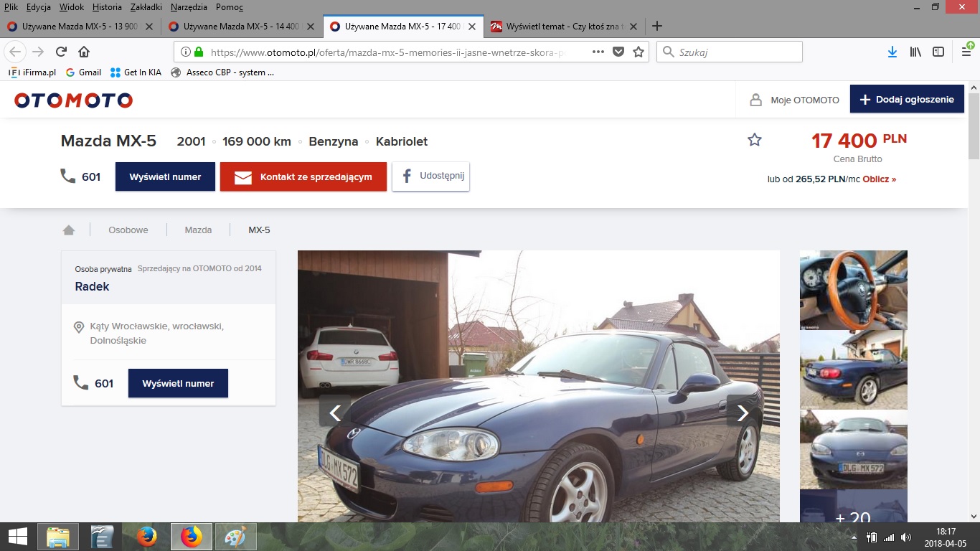Image resolution: width=980 pixels, height=551 pixels.
Task: Open the Pomoc menu
Action: [x=229, y=7]
